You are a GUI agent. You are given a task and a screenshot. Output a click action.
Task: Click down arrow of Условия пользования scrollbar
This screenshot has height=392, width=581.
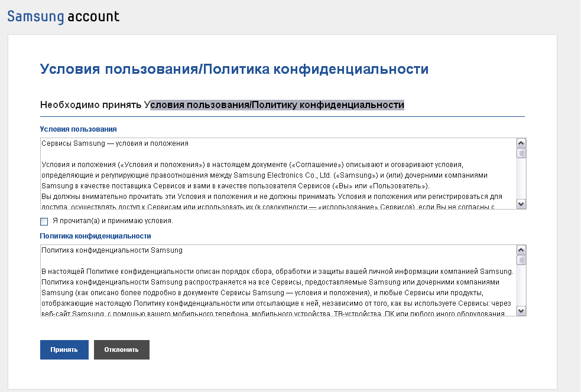coord(521,204)
